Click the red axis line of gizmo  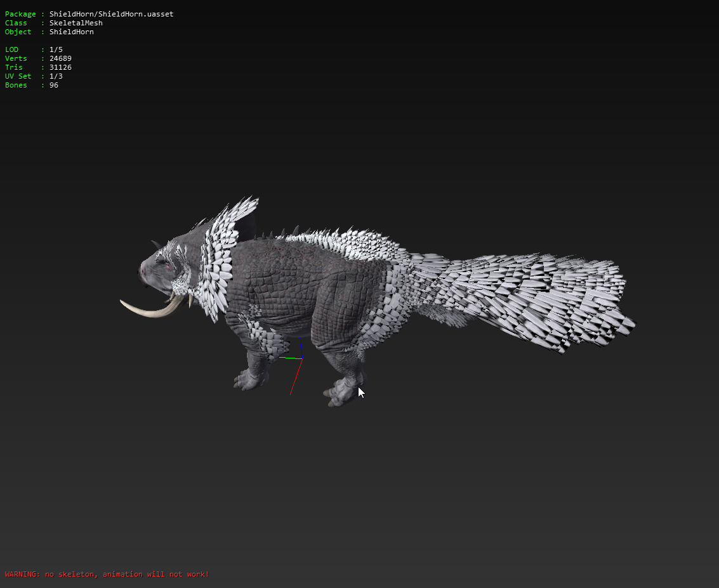click(x=295, y=379)
